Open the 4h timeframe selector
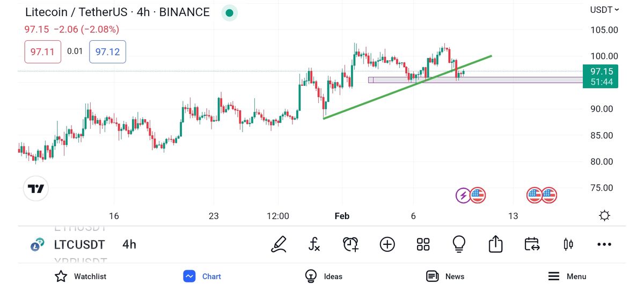This screenshot has height=290, width=644. click(129, 245)
